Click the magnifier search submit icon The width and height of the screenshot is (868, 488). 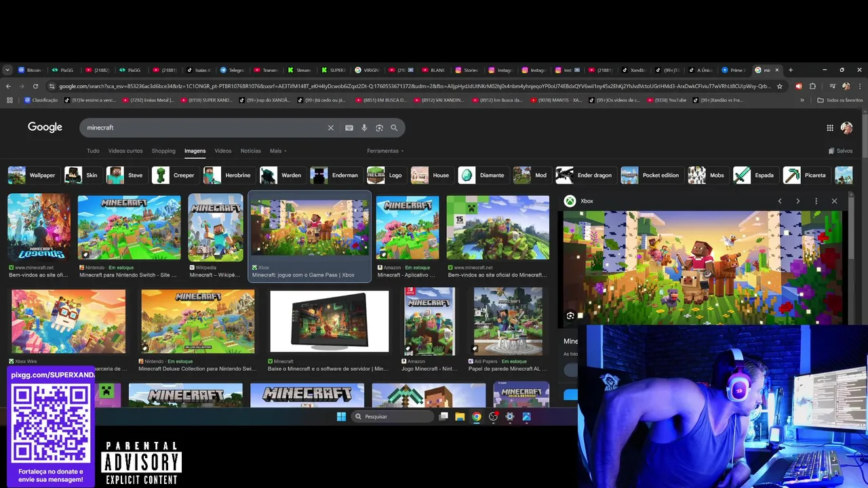(x=394, y=127)
